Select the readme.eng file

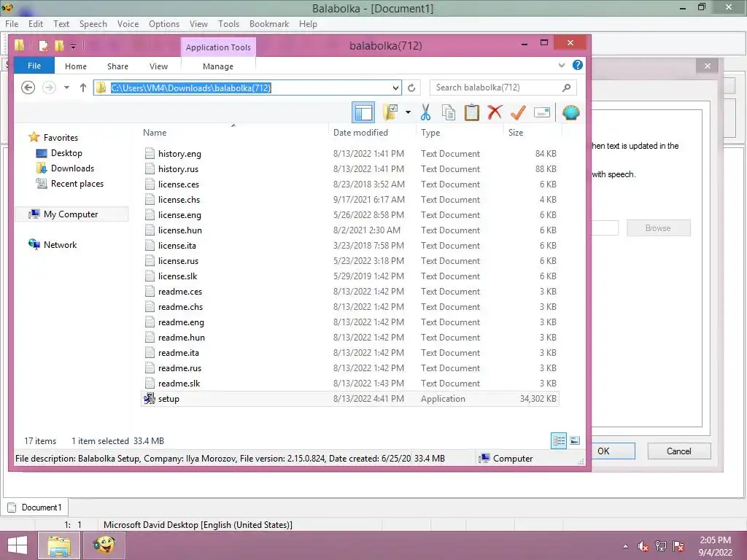click(350, 322)
